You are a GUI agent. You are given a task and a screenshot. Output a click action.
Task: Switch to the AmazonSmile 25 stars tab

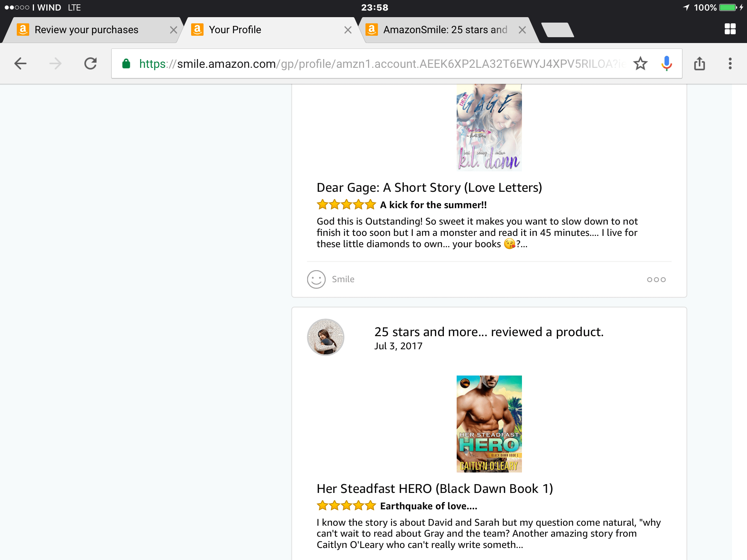click(445, 30)
